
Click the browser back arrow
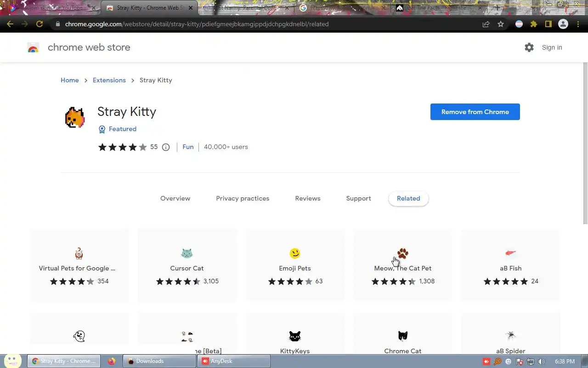coord(10,24)
